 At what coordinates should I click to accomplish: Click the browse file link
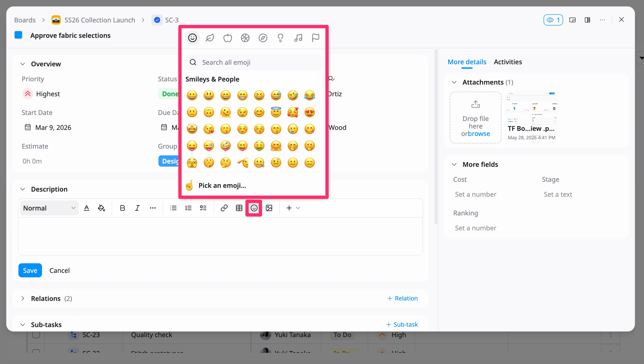[x=479, y=134]
